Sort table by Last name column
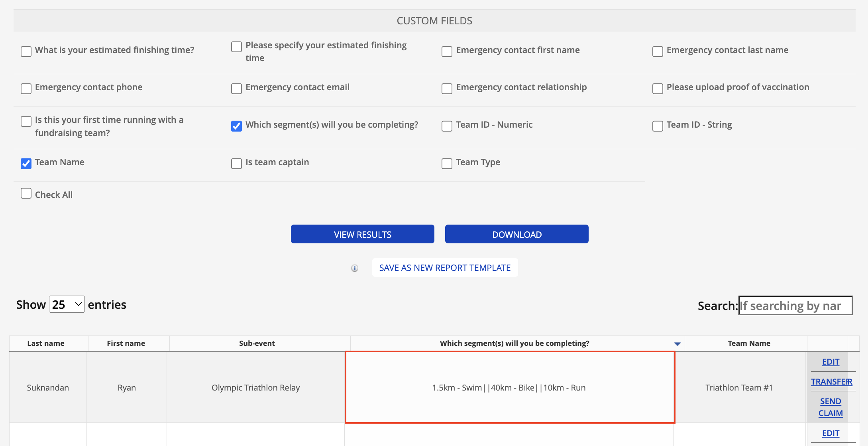 pyautogui.click(x=46, y=343)
